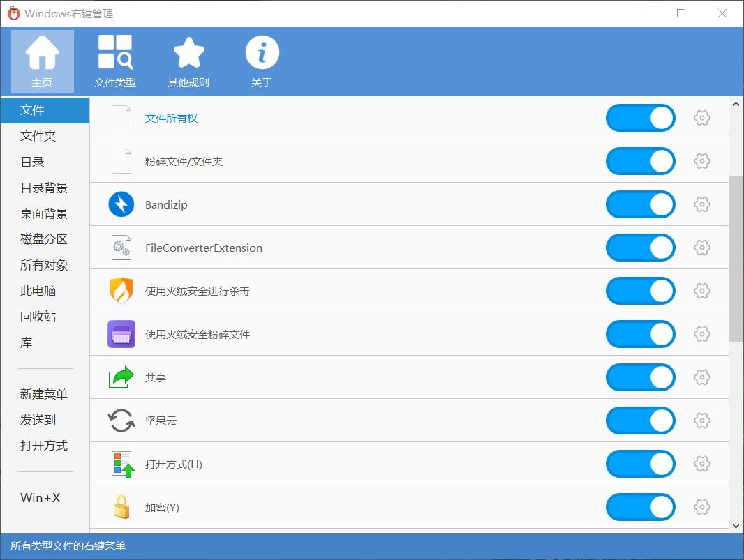The height and width of the screenshot is (560, 744).
Task: Click the FileConverterExtension gears icon
Action: (121, 248)
